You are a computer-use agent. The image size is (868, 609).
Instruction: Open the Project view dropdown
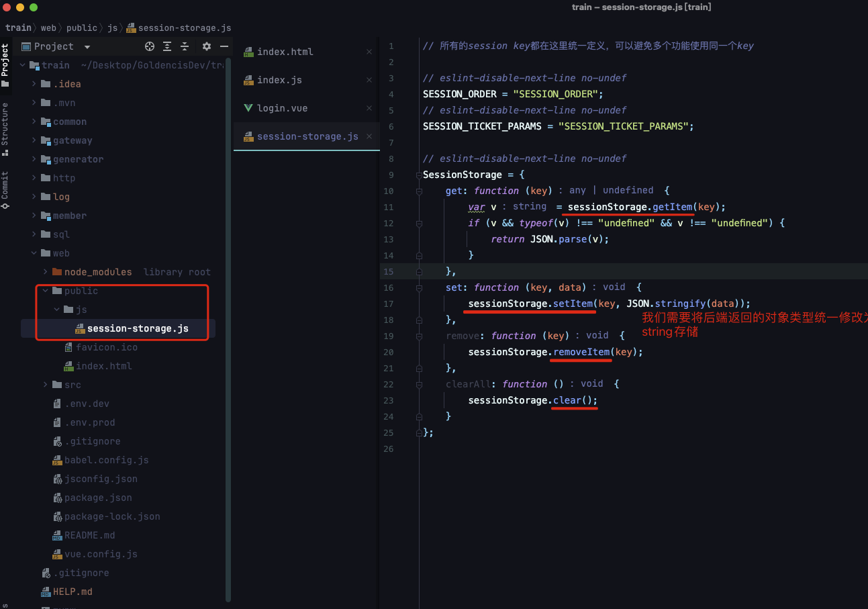(x=87, y=46)
